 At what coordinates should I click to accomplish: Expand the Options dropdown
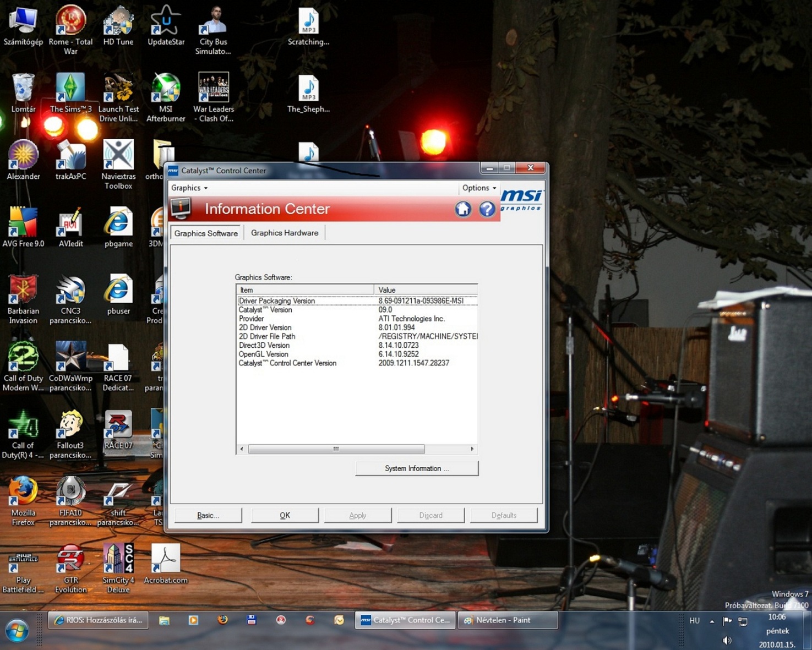pos(479,188)
